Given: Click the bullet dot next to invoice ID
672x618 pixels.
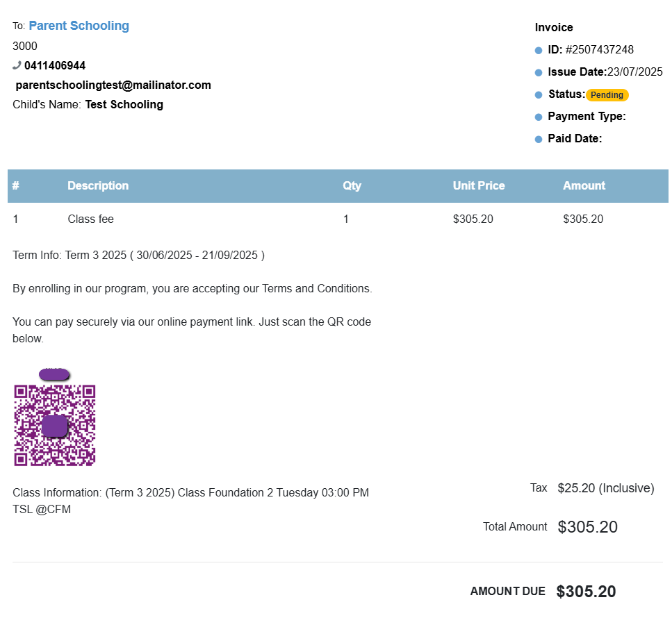Looking at the screenshot, I should [538, 51].
